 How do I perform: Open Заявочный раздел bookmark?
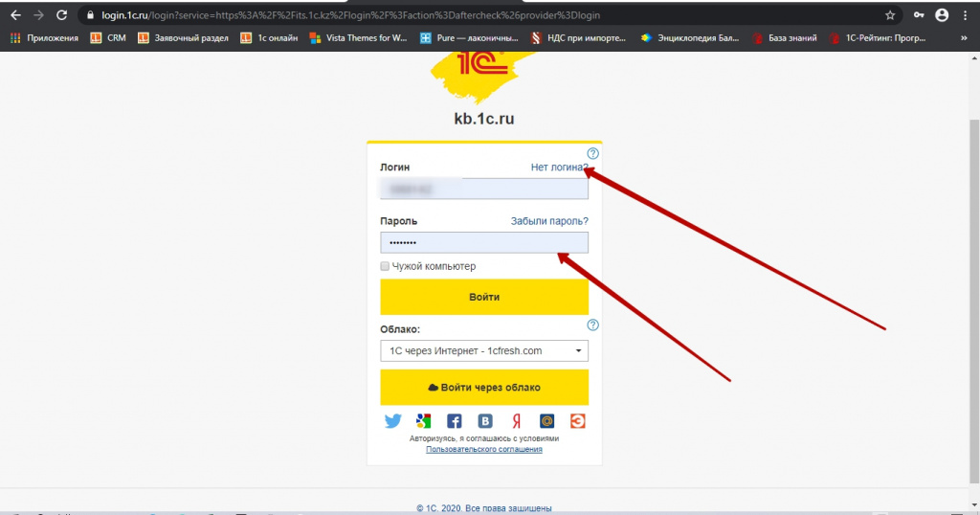point(183,38)
